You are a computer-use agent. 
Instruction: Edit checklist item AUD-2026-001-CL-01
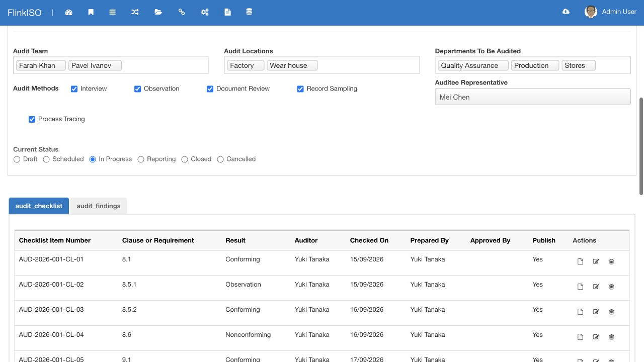pyautogui.click(x=596, y=261)
